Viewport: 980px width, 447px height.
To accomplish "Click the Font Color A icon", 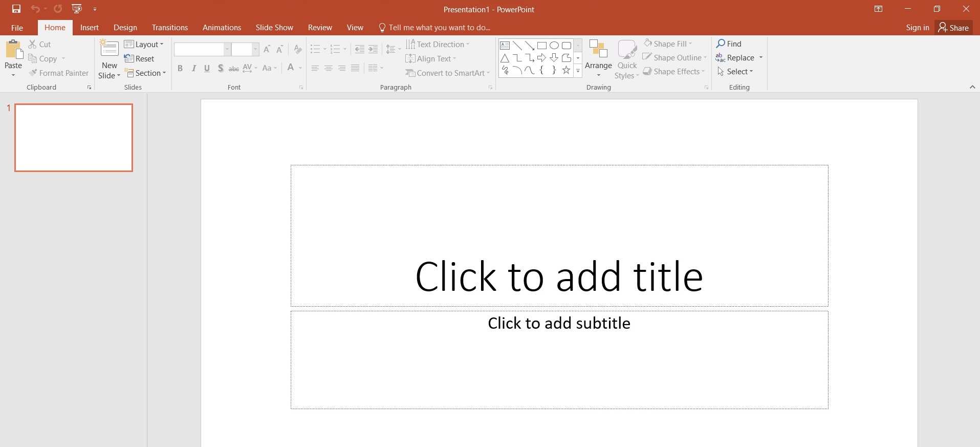I will point(291,68).
